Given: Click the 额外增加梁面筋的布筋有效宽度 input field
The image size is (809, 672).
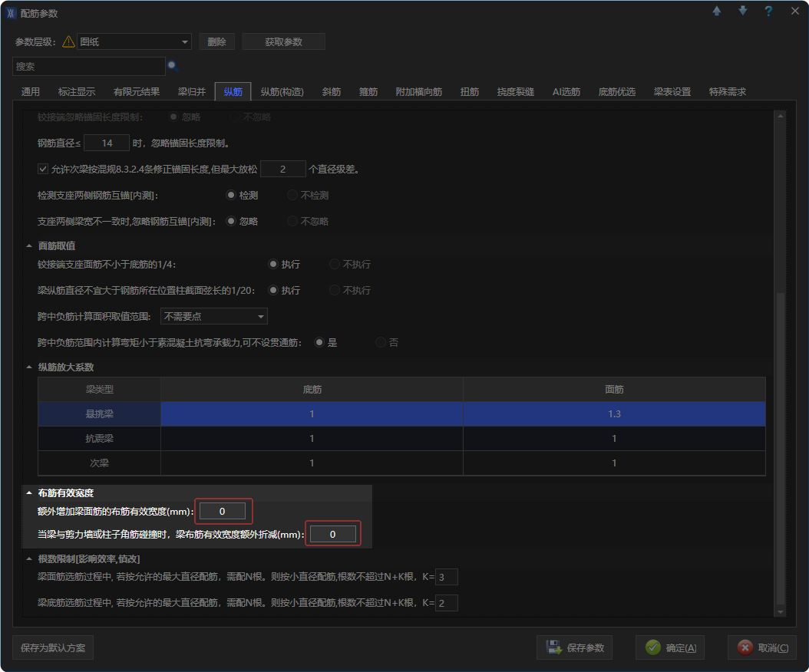Looking at the screenshot, I should point(223,511).
